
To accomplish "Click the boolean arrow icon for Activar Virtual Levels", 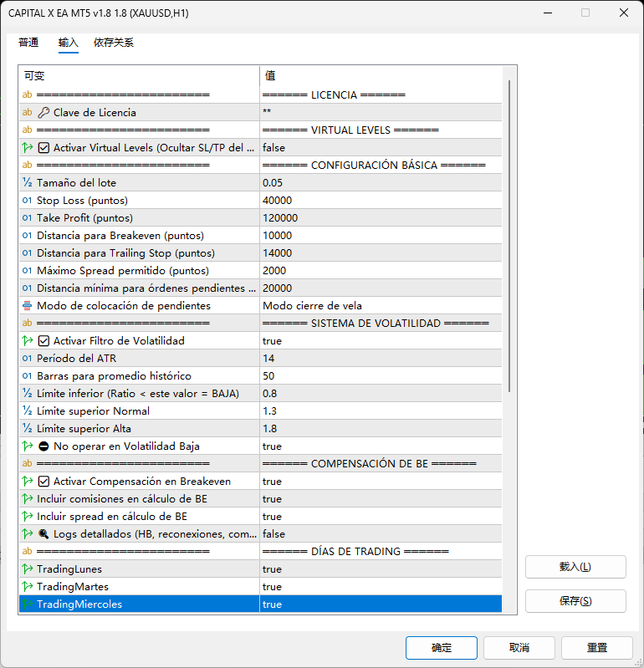I will 28,148.
